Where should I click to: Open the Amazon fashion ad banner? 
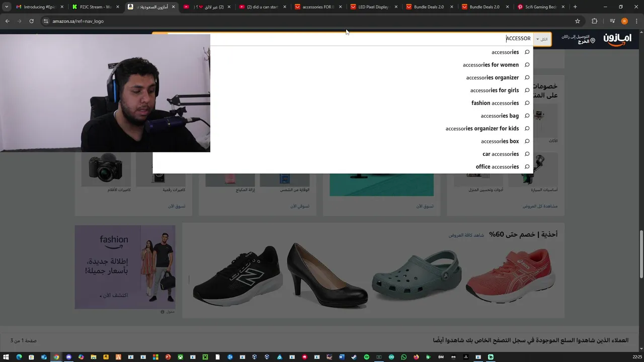coord(125,267)
